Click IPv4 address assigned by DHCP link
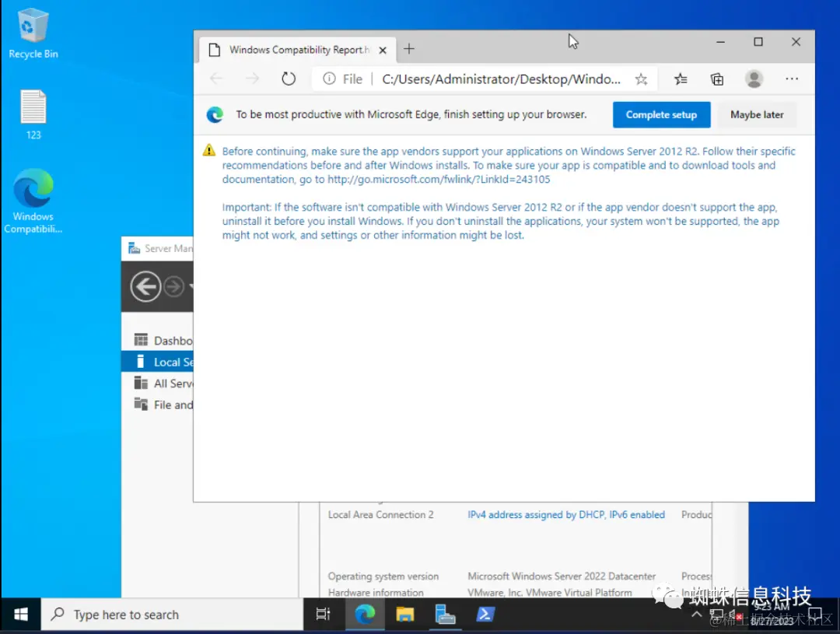This screenshot has height=634, width=840. [x=565, y=514]
